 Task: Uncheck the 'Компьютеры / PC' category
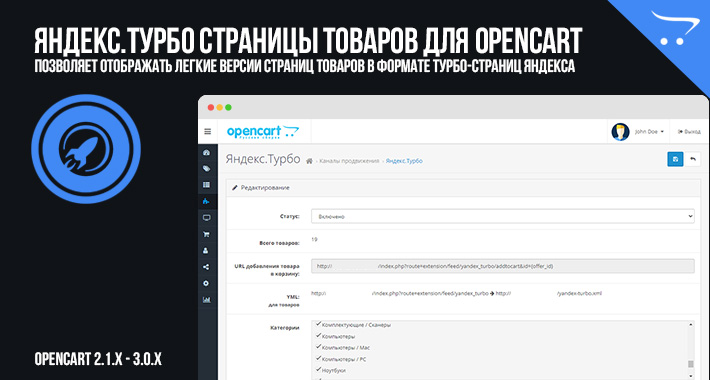click(x=318, y=358)
